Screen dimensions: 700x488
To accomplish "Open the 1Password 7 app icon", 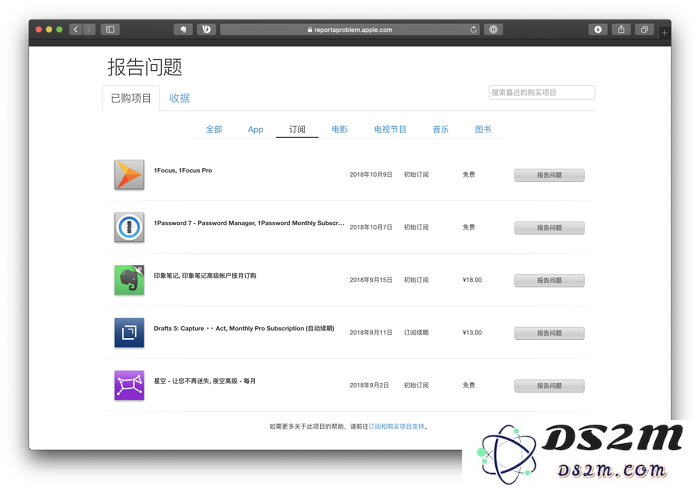I will tap(129, 227).
